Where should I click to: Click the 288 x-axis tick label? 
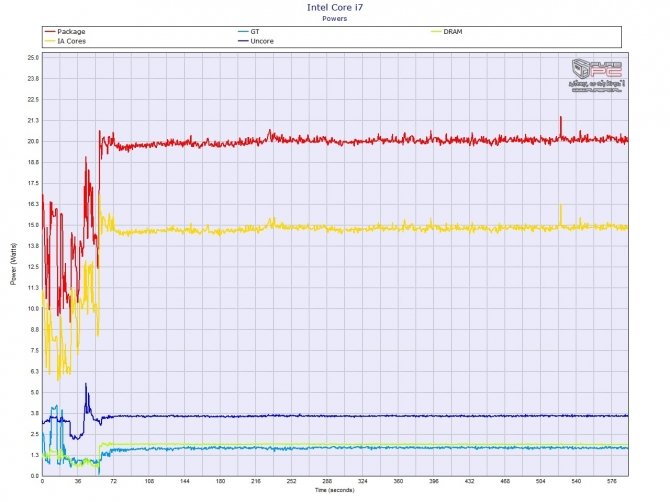coord(327,481)
